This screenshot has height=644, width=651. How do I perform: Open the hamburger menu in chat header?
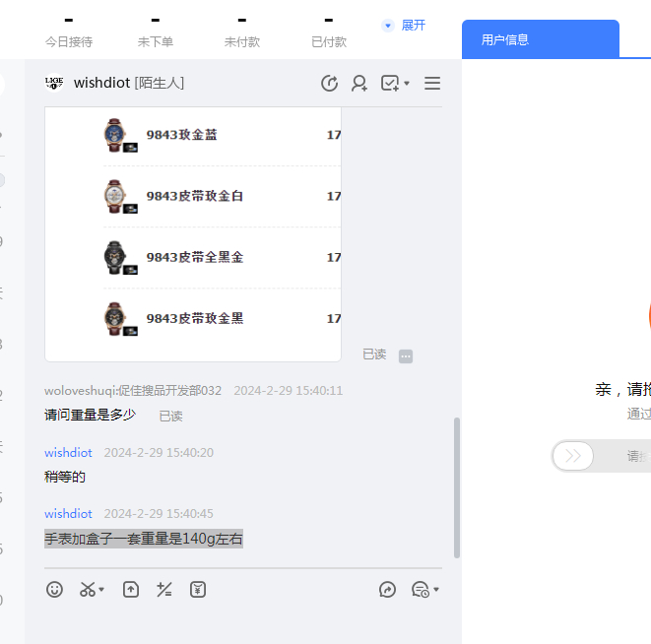click(431, 84)
